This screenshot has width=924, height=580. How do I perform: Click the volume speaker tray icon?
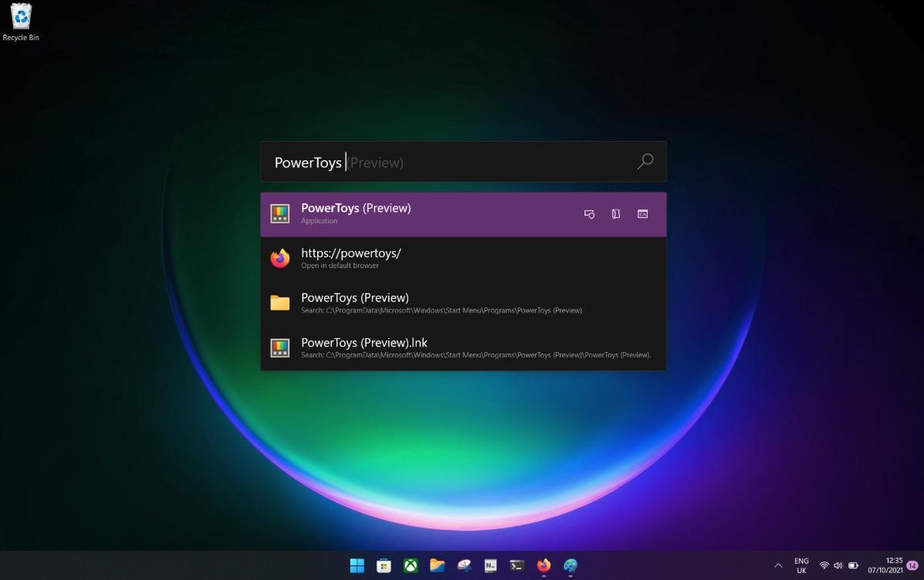click(838, 565)
